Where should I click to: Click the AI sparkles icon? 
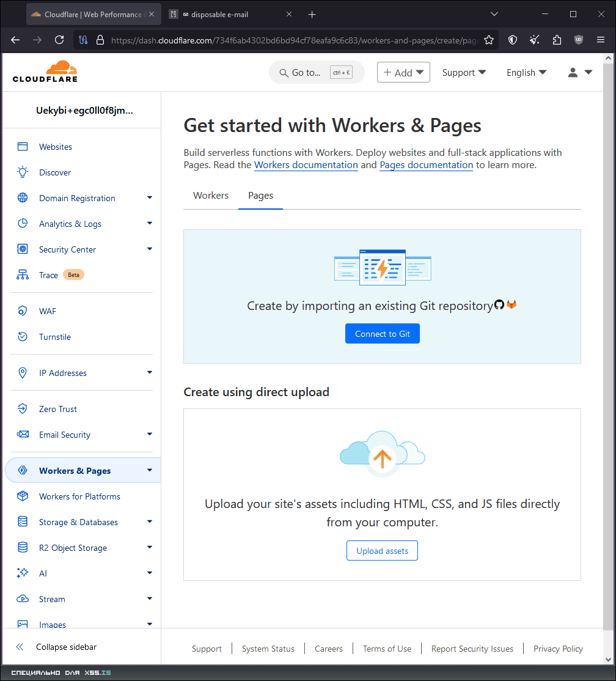click(23, 573)
